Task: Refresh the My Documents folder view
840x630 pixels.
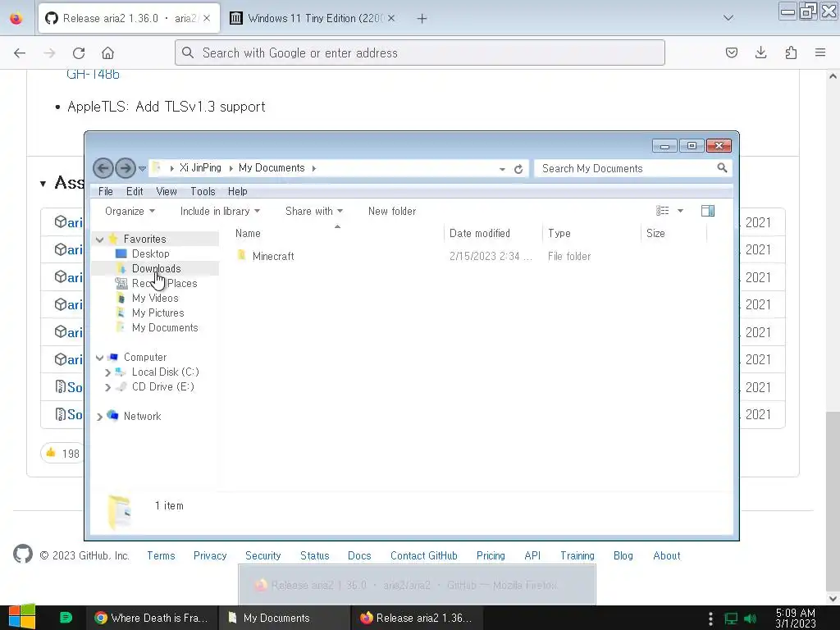Action: (x=518, y=169)
